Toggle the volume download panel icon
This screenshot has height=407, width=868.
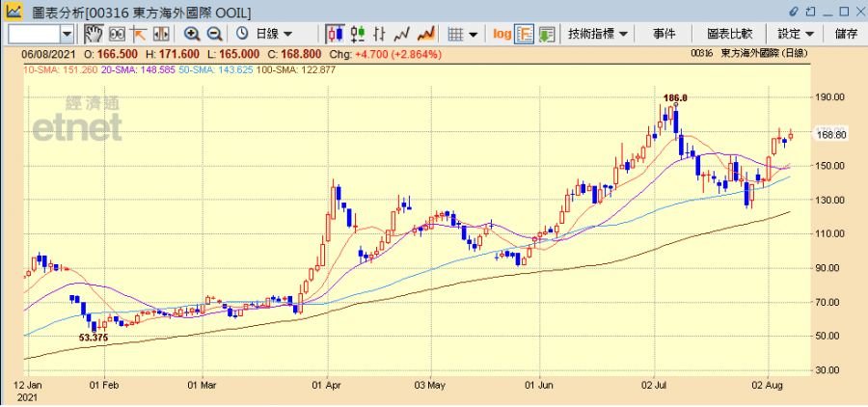click(x=547, y=34)
